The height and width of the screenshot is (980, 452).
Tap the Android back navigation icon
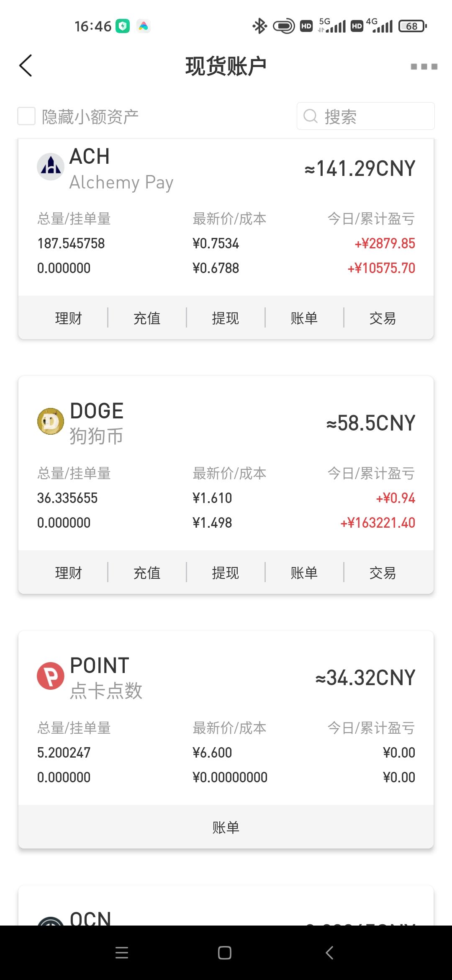click(329, 953)
